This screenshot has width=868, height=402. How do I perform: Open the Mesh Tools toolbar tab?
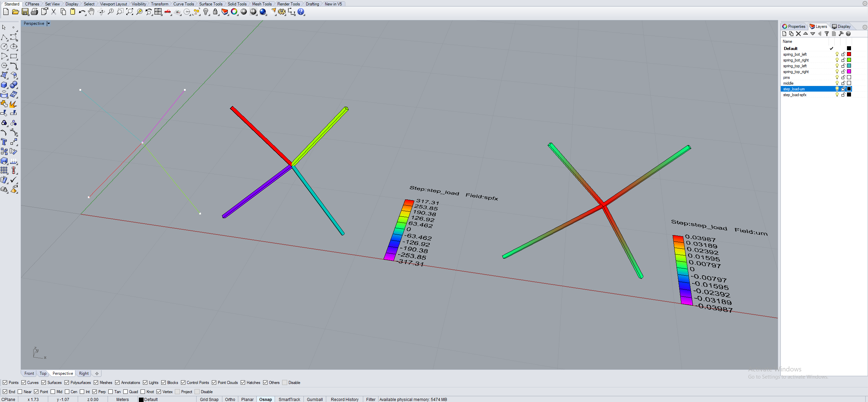pos(262,4)
